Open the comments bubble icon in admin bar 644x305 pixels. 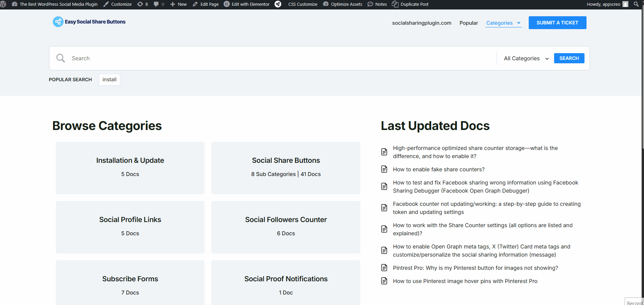pyautogui.click(x=159, y=4)
